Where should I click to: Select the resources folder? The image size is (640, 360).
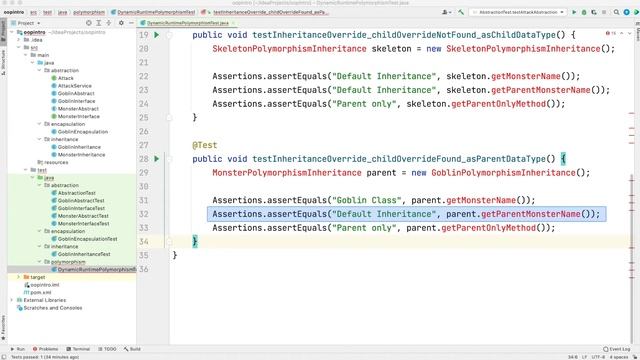pyautogui.click(x=53, y=163)
